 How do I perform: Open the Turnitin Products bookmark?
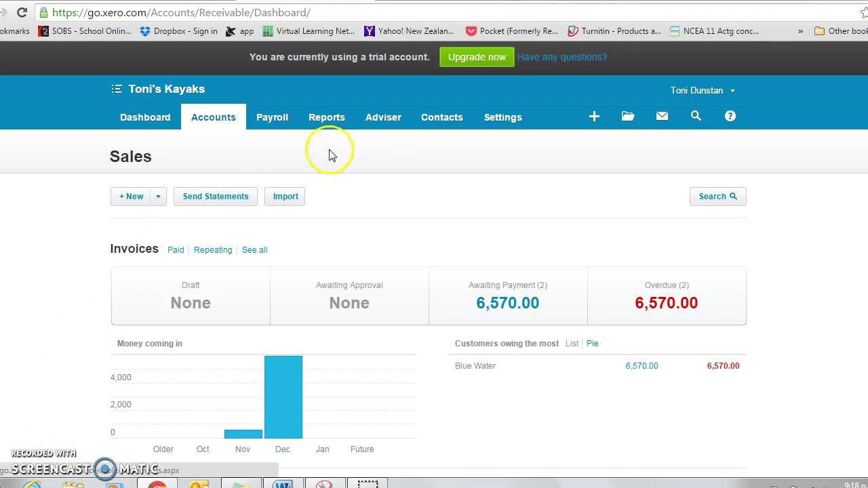click(x=614, y=31)
